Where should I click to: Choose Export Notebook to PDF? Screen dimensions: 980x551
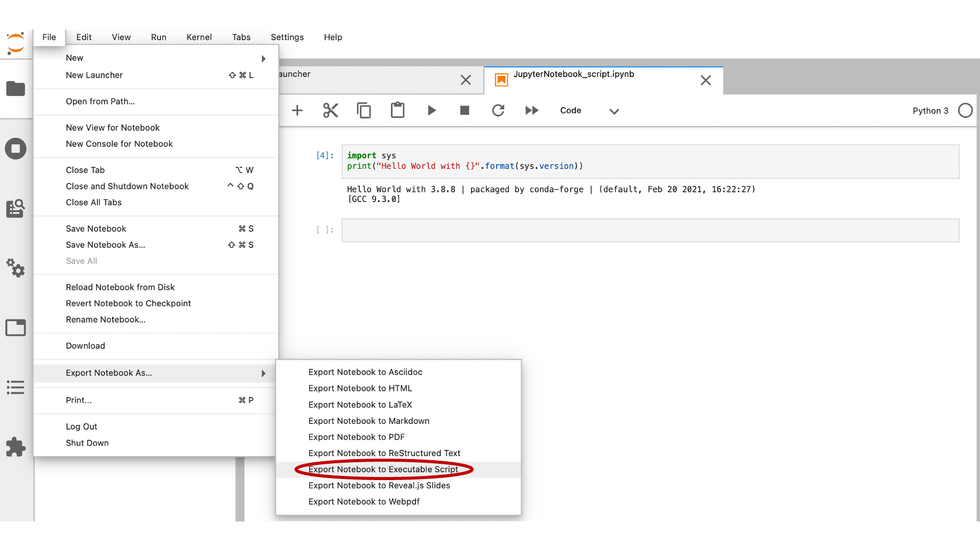tap(356, 437)
